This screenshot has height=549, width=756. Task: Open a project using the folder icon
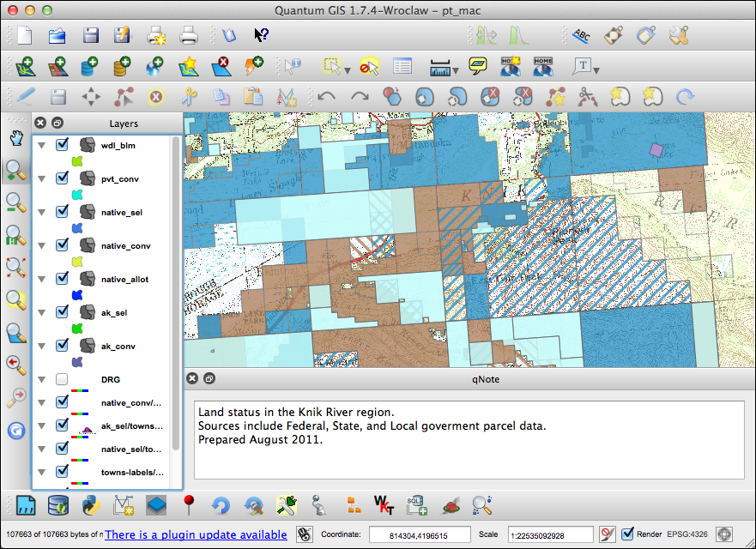57,35
